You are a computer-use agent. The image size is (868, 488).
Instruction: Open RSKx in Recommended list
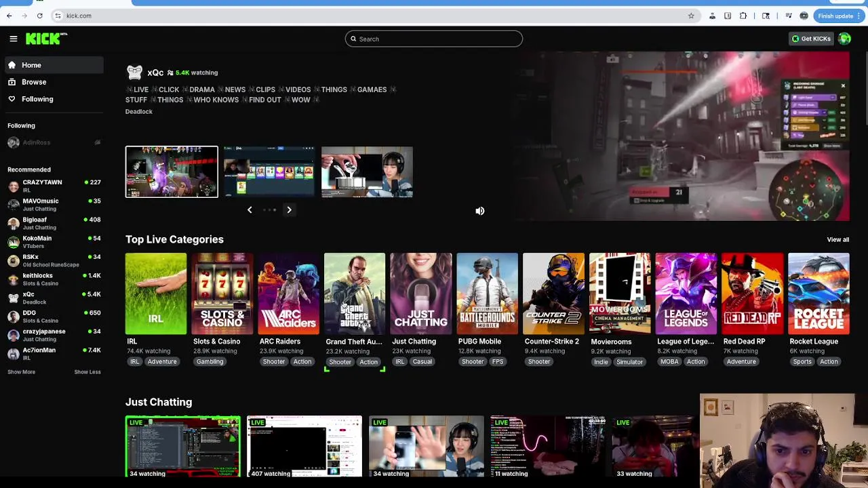click(x=54, y=260)
